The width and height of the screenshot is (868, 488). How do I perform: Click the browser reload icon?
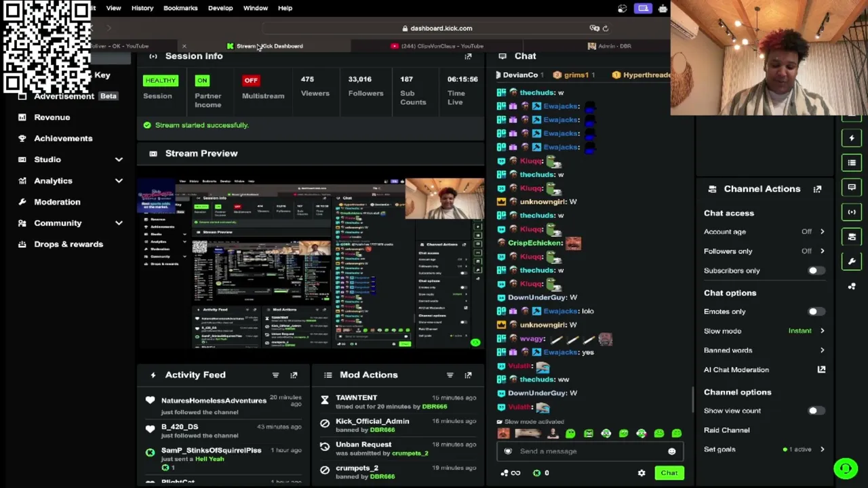coord(606,28)
